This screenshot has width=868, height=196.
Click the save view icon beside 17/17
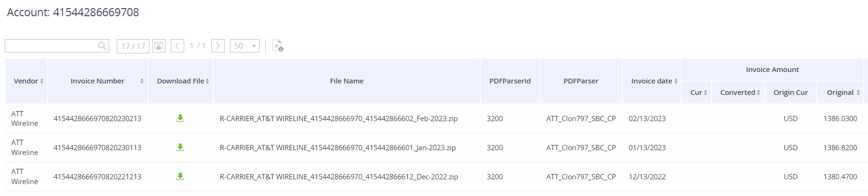click(x=158, y=46)
